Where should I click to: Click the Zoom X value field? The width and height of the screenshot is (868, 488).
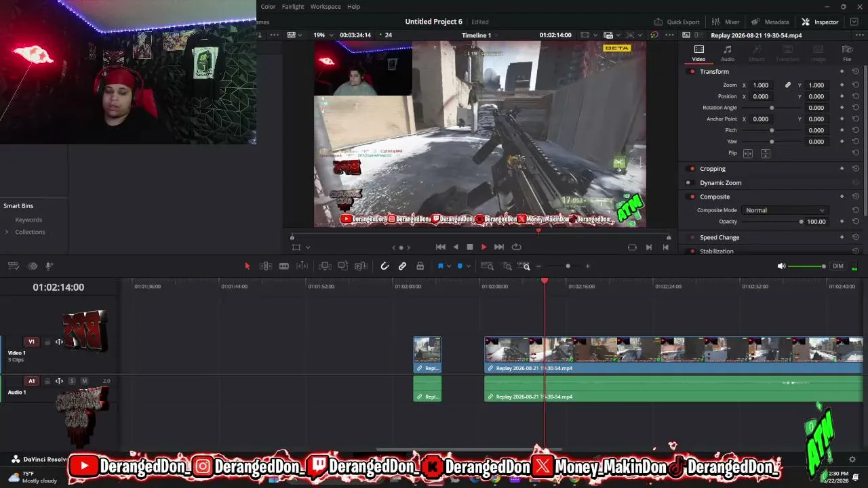pyautogui.click(x=762, y=85)
